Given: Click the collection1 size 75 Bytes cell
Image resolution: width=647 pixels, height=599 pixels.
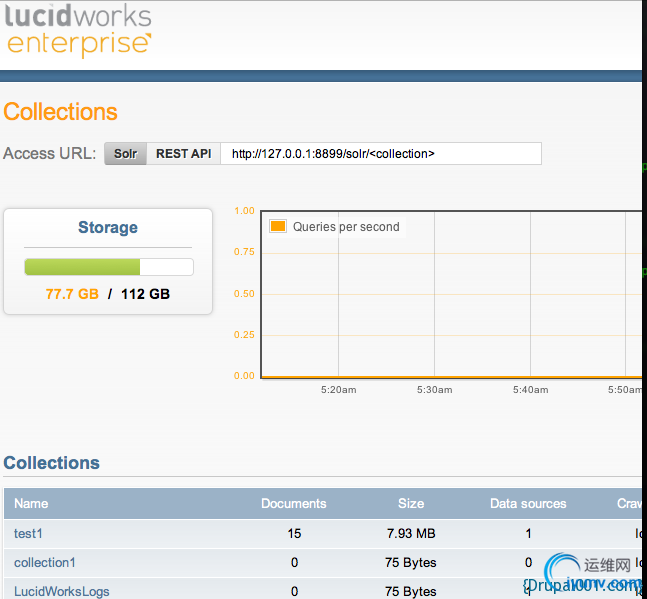Looking at the screenshot, I should tap(411, 563).
